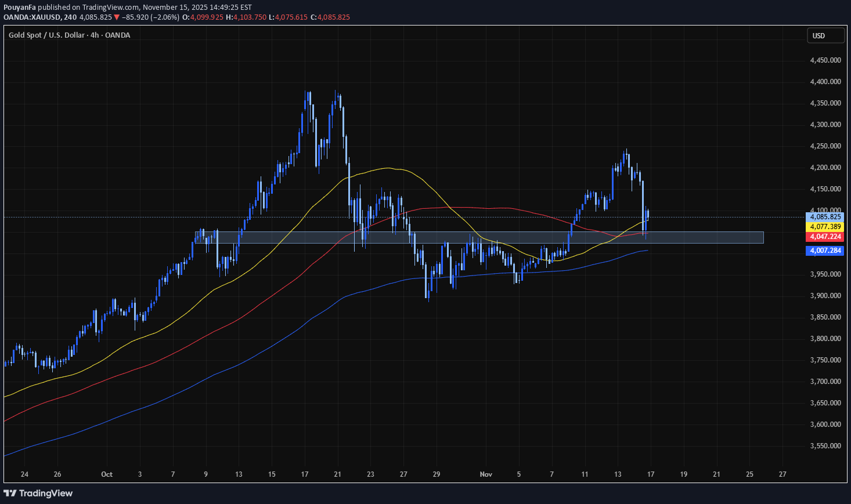
Task: Click the red down-arrow price change indicator
Action: click(117, 17)
